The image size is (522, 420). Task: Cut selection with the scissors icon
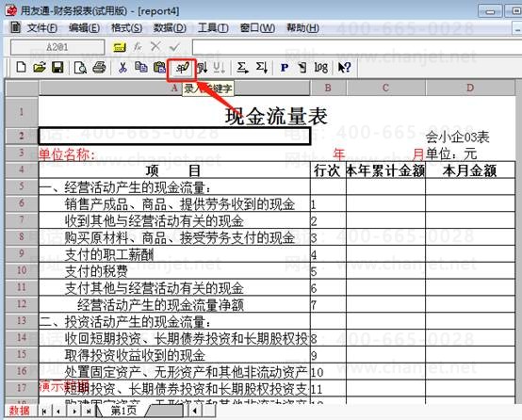click(122, 68)
